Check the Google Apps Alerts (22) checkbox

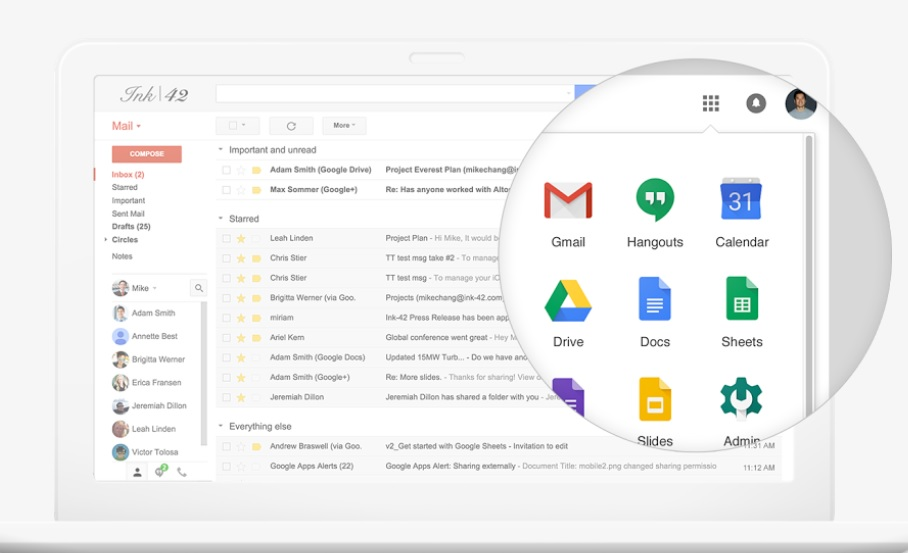pos(226,466)
